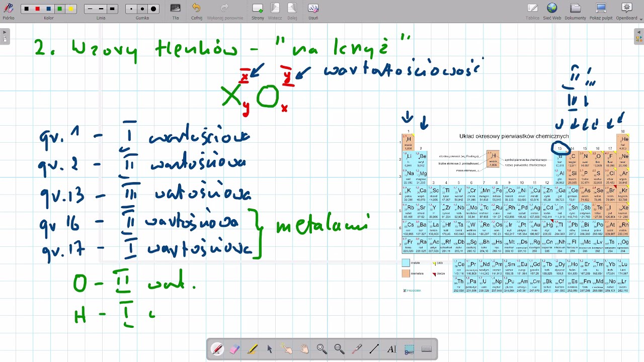Choose the small eraser size
This screenshot has width=644, height=362.
coord(131,9)
